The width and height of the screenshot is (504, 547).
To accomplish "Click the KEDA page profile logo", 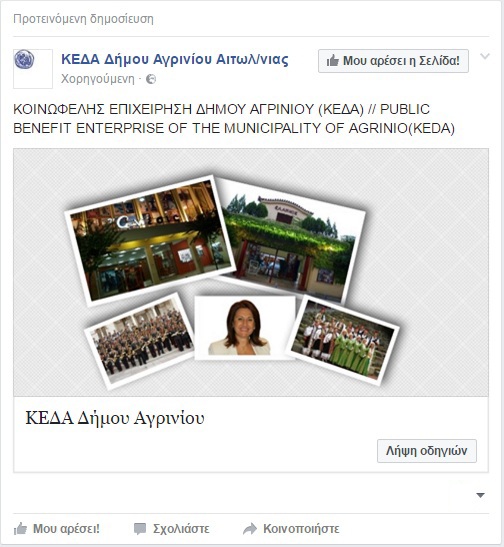I will pyautogui.click(x=33, y=69).
